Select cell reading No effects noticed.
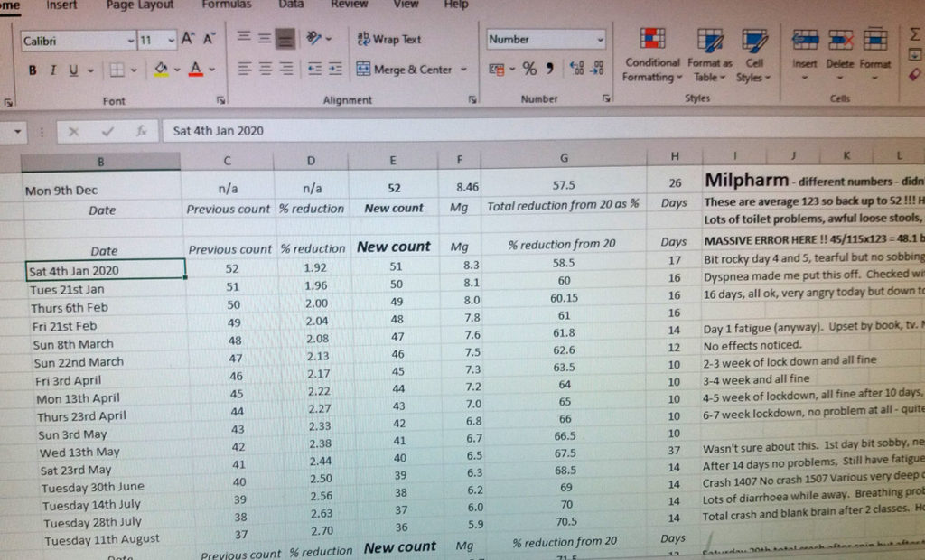 pyautogui.click(x=752, y=345)
